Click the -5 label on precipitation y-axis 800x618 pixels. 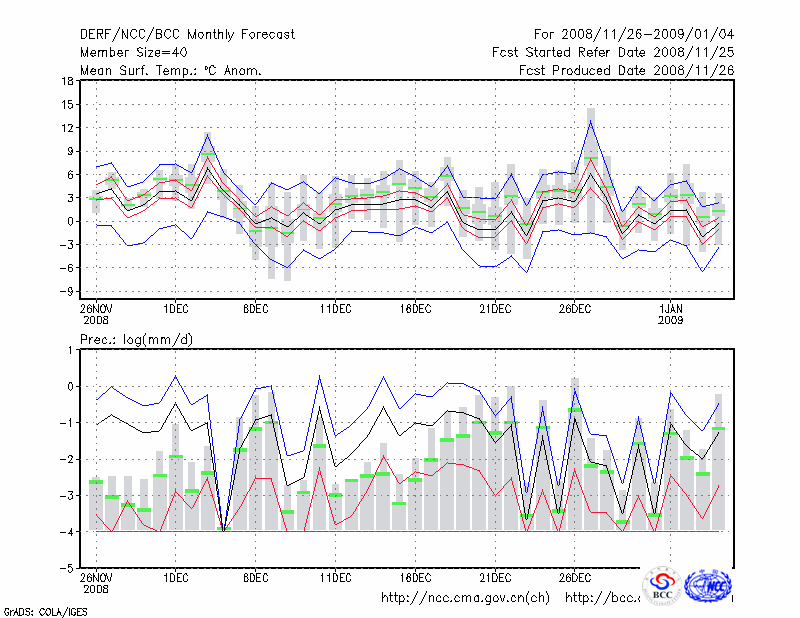[67, 568]
